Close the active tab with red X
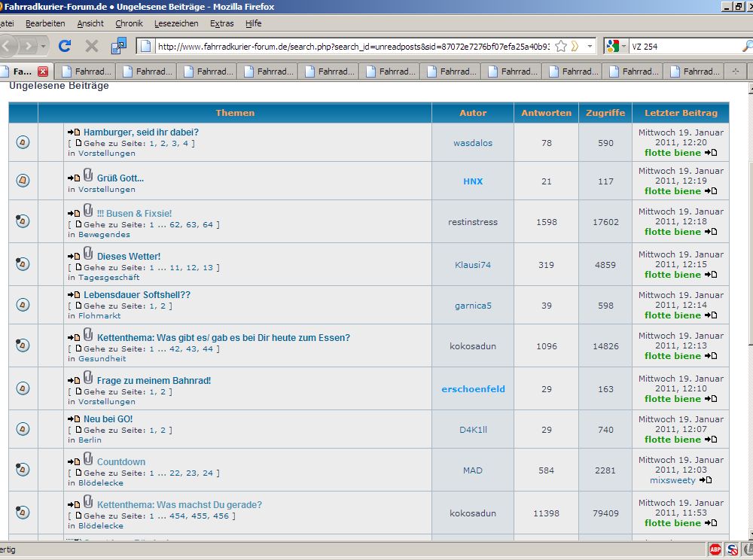 pos(43,72)
